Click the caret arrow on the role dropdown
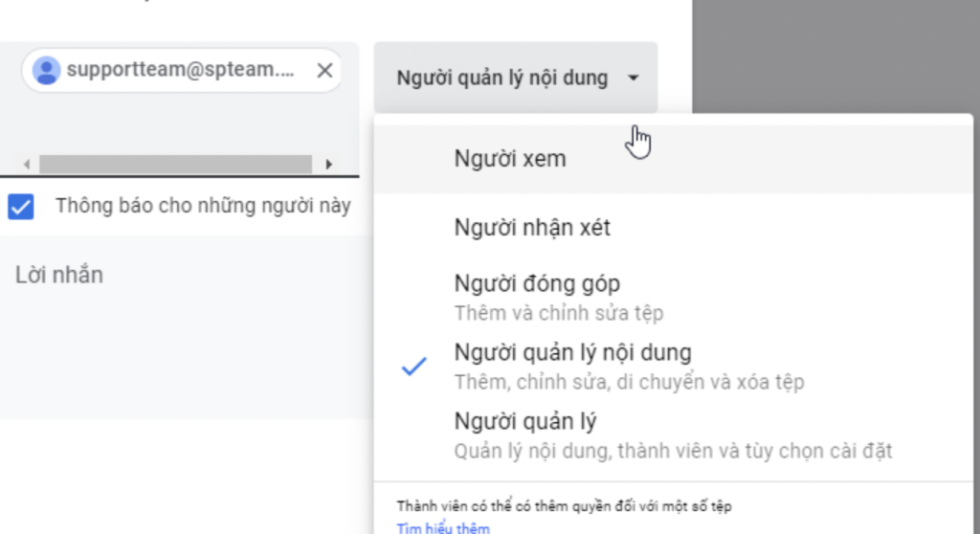Screen dimensions: 980x534 (x=633, y=78)
